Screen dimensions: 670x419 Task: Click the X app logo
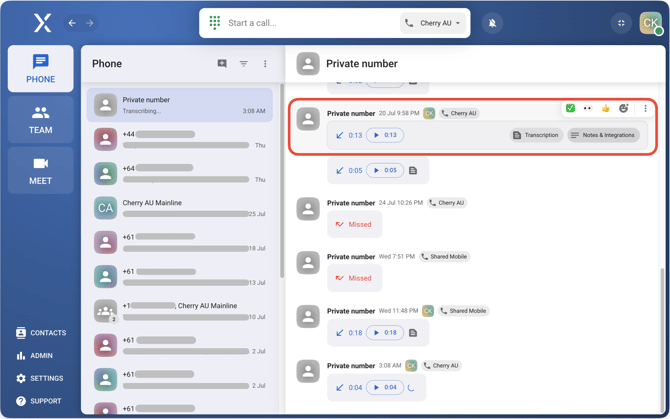click(42, 23)
